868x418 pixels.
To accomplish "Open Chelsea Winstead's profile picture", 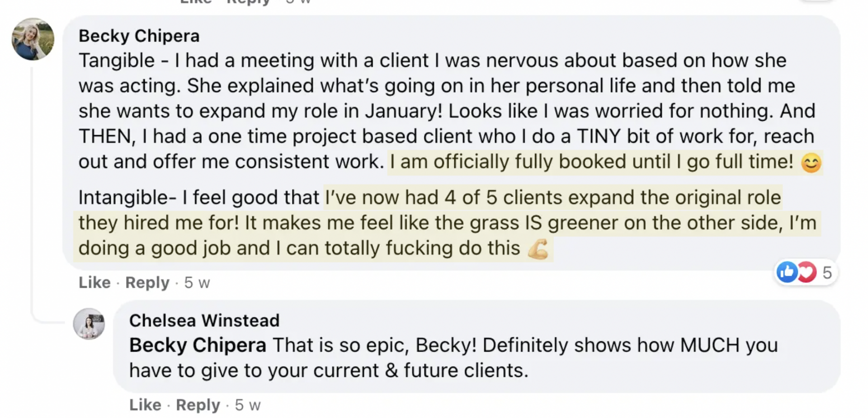I will (x=89, y=324).
